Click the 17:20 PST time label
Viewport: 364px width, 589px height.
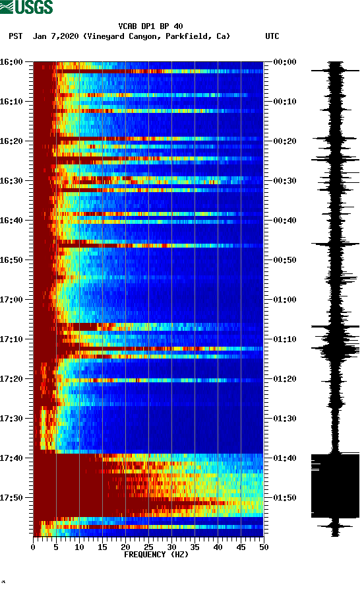tap(11, 379)
